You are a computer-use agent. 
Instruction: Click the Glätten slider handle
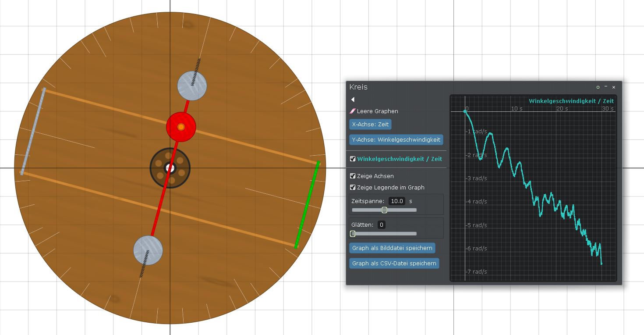coord(353,234)
